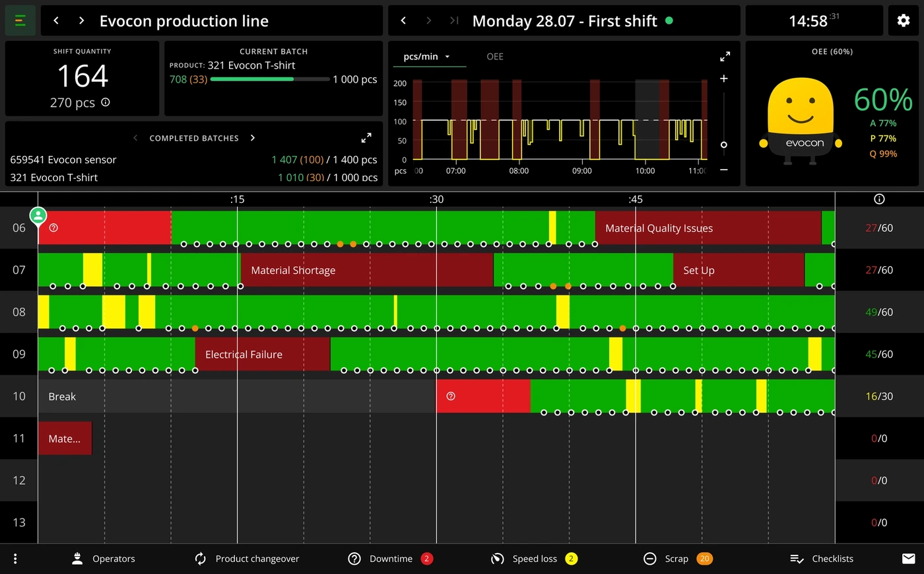Open the envelope messages icon
The height and width of the screenshot is (574, 924).
click(x=909, y=559)
